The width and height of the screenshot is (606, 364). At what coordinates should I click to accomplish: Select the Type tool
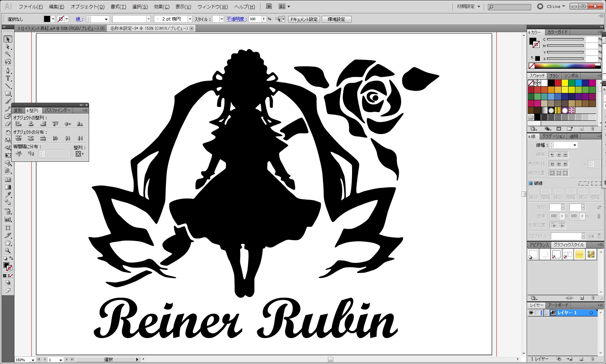click(x=8, y=78)
